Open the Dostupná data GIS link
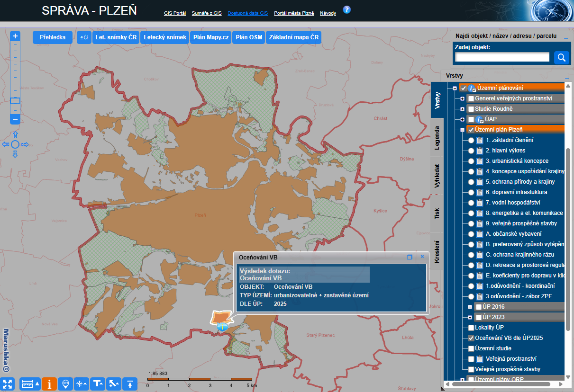Viewport: 574px width, 392px height. point(247,13)
